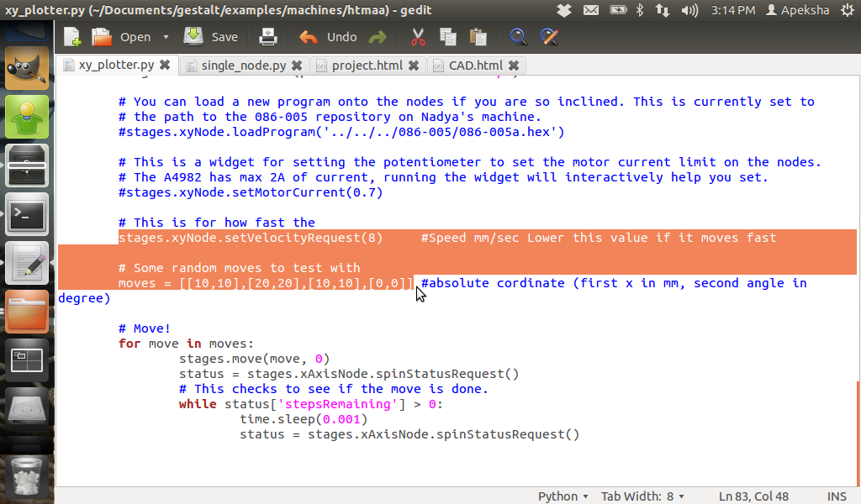The image size is (861, 504).
Task: Click the loadProgram 086-005a.hex line
Action: pyautogui.click(x=341, y=132)
